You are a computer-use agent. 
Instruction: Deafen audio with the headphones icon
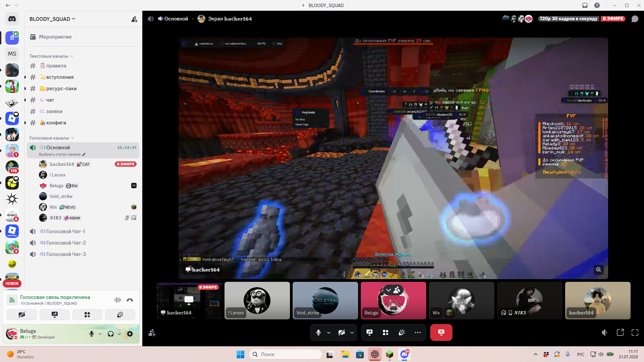coord(110,334)
